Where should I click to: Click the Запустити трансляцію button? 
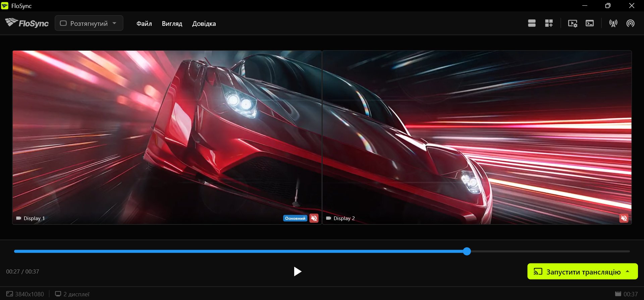pyautogui.click(x=583, y=271)
